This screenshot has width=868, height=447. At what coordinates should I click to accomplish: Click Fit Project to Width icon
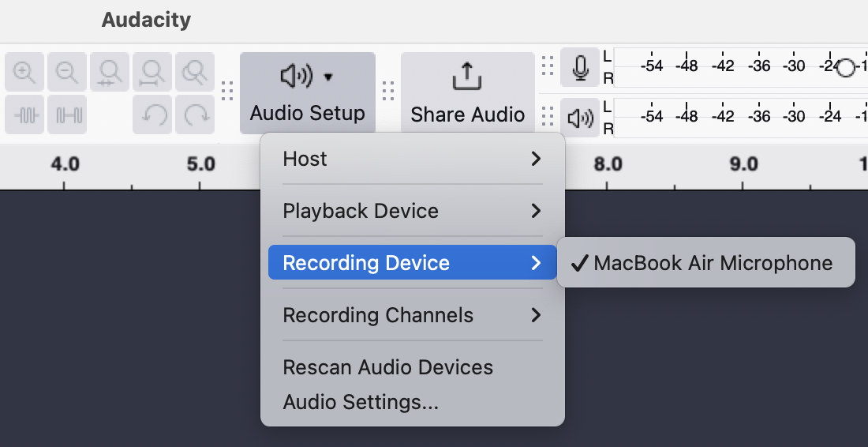pyautogui.click(x=152, y=72)
